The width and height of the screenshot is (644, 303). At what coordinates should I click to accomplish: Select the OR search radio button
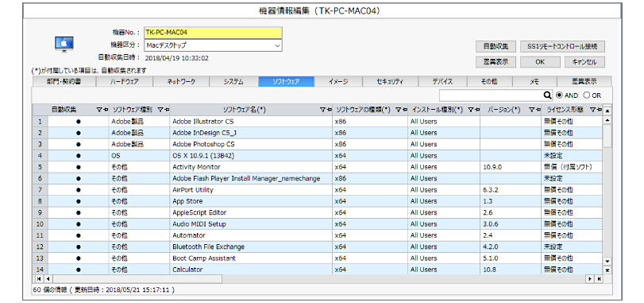587,95
